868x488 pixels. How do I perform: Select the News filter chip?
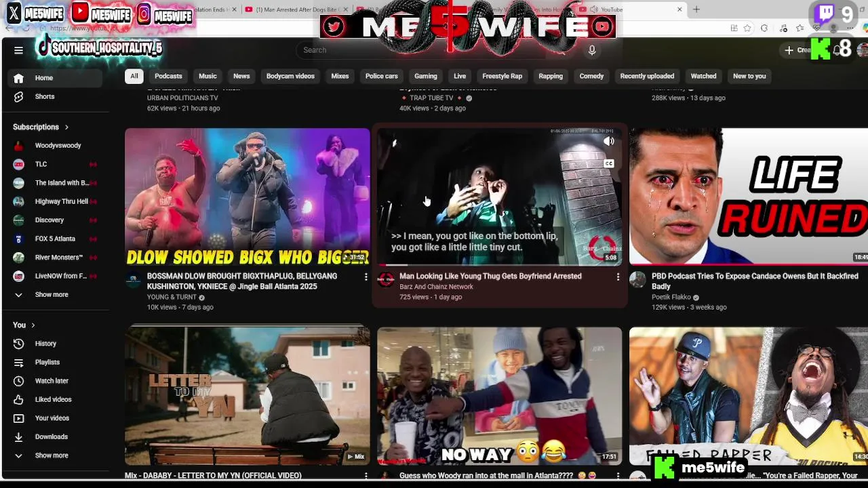tap(241, 77)
